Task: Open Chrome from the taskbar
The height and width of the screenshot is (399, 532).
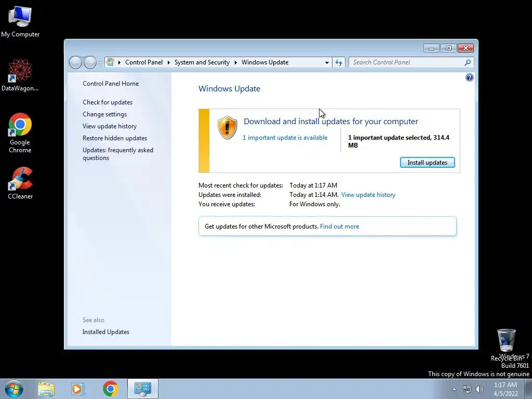Action: point(110,389)
